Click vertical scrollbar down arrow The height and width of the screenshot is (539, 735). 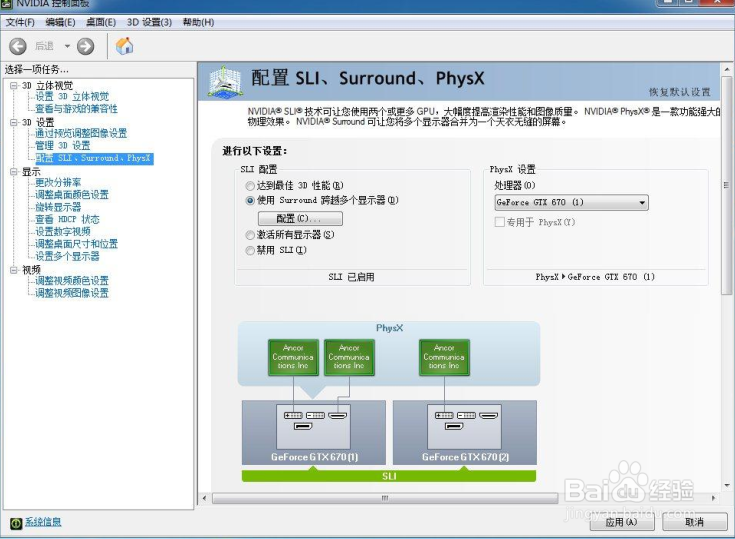coord(727,486)
